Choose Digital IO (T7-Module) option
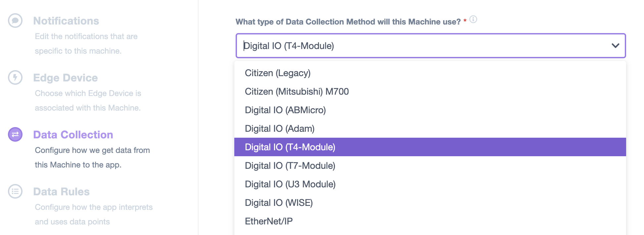The width and height of the screenshot is (644, 235). [430, 165]
